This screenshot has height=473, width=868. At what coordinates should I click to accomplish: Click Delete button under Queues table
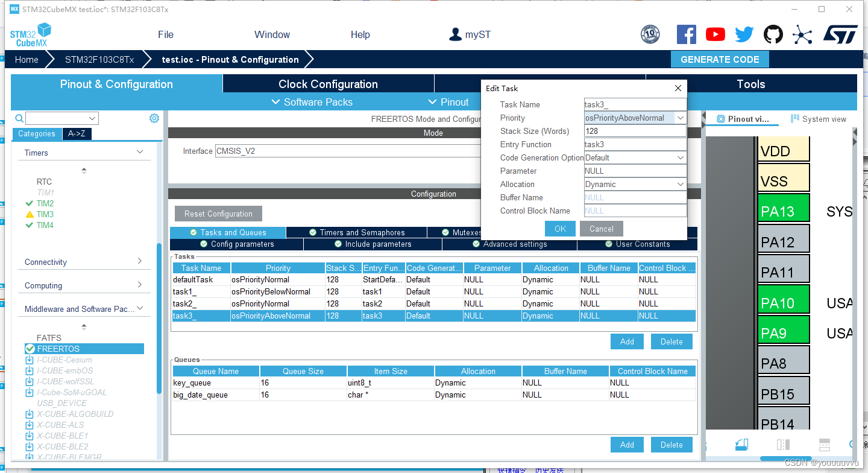[x=671, y=445]
